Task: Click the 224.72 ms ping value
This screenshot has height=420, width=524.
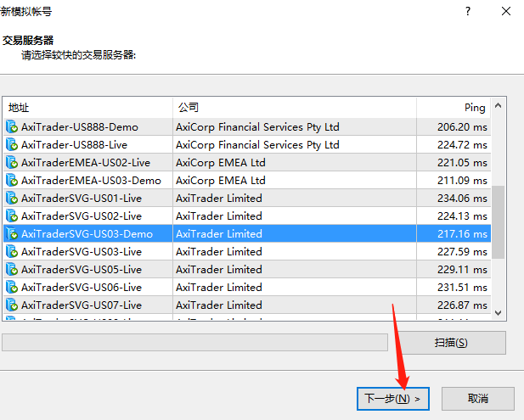Action: click(x=462, y=144)
